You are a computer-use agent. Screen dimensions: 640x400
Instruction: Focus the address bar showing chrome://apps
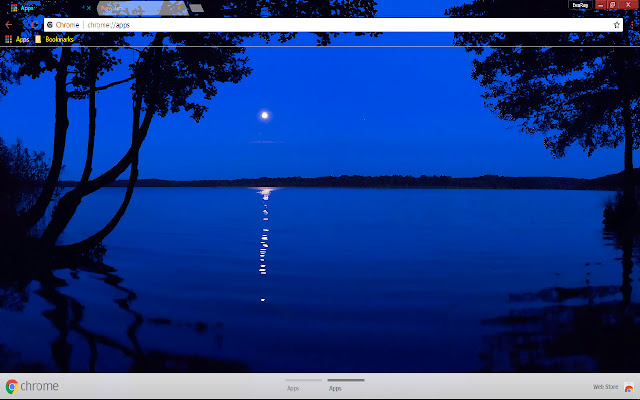[x=333, y=25]
